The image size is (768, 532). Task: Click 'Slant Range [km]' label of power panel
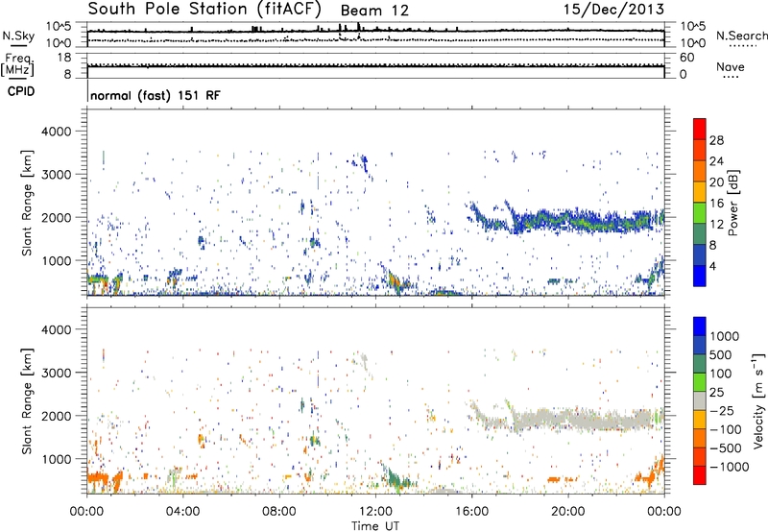coord(27,203)
